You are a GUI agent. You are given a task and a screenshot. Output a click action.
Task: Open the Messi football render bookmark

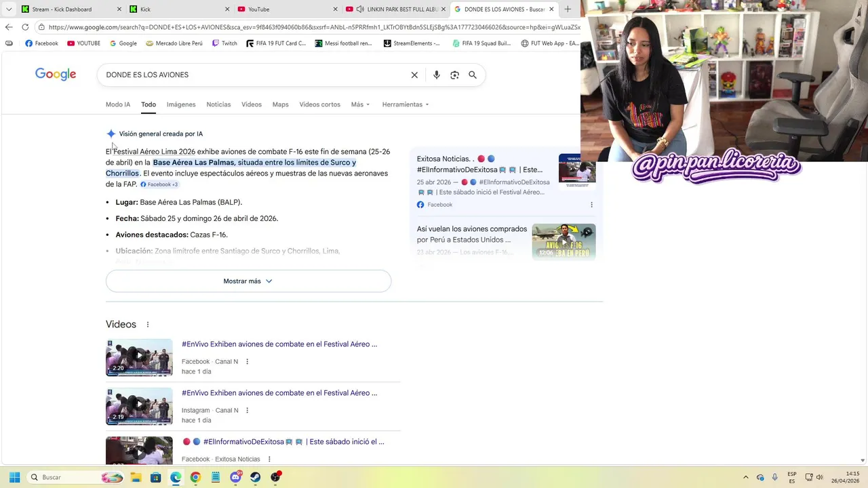pos(344,43)
